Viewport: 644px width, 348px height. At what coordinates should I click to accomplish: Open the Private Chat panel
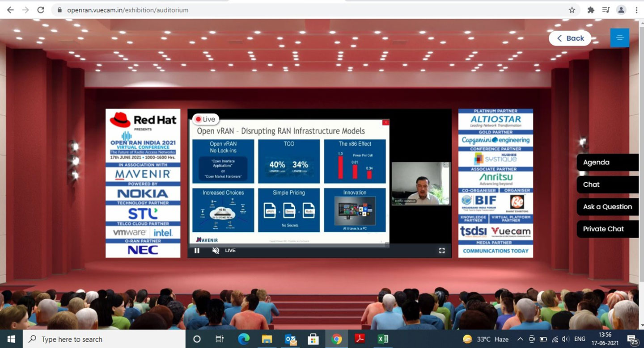[607, 229]
